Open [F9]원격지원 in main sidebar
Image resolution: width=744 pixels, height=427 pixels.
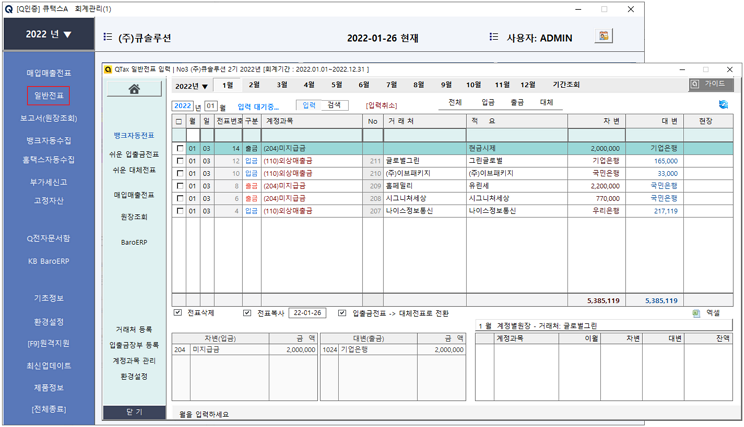click(48, 343)
